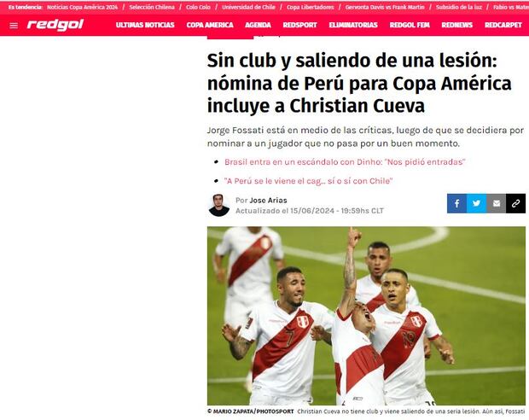Open the hamburger menu icon

coord(14,26)
